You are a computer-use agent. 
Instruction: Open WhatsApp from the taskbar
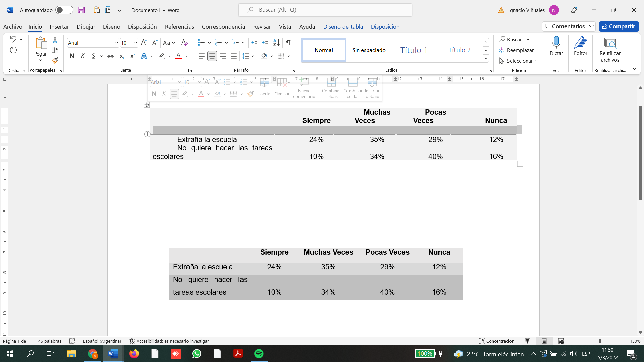(197, 354)
